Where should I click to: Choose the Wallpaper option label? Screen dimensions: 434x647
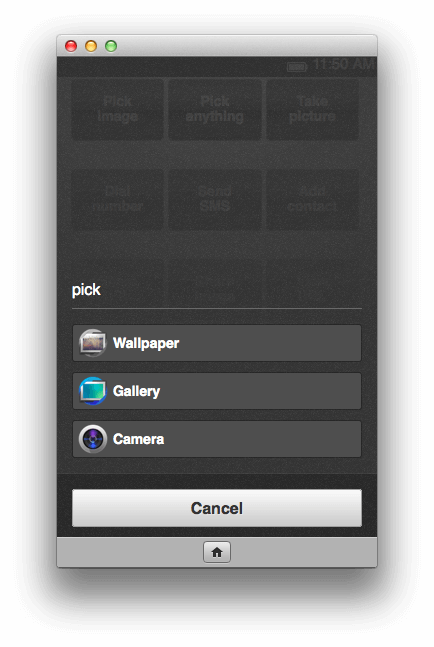[x=146, y=343]
